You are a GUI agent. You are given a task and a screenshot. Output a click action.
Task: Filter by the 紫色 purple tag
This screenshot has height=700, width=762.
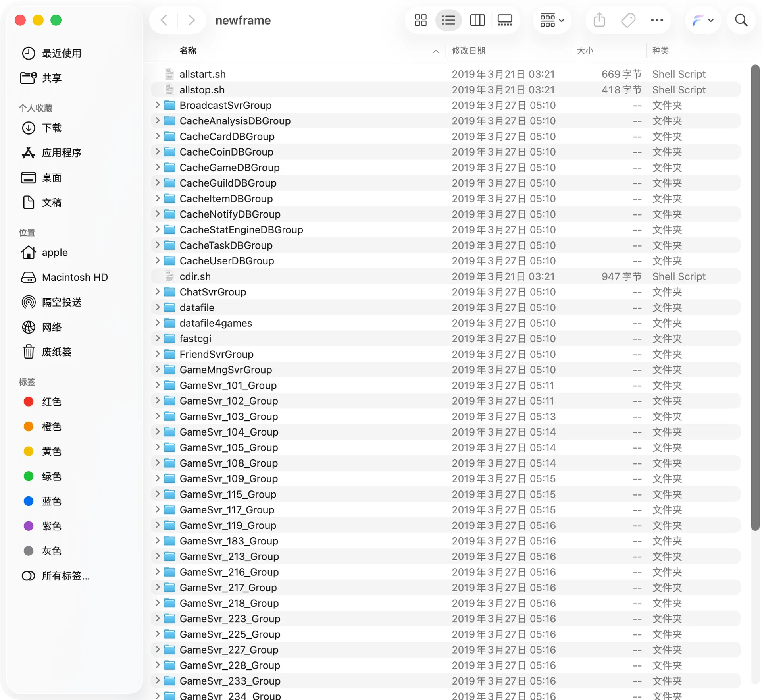(42, 526)
